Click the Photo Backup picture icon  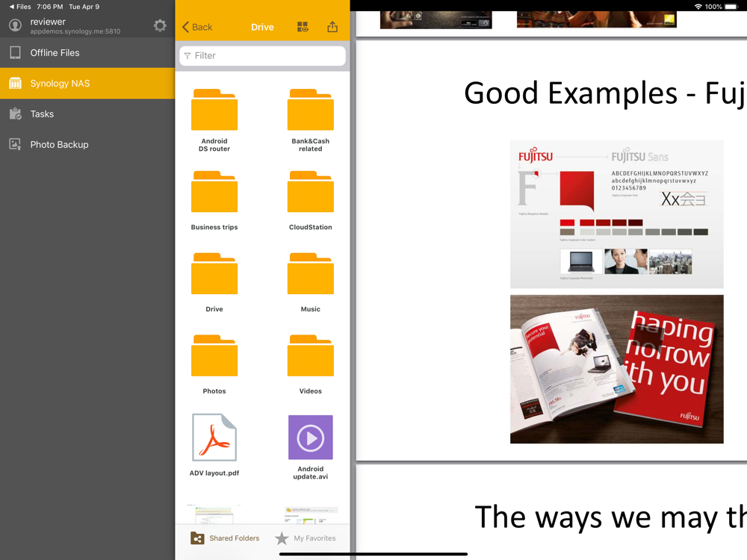(x=15, y=144)
